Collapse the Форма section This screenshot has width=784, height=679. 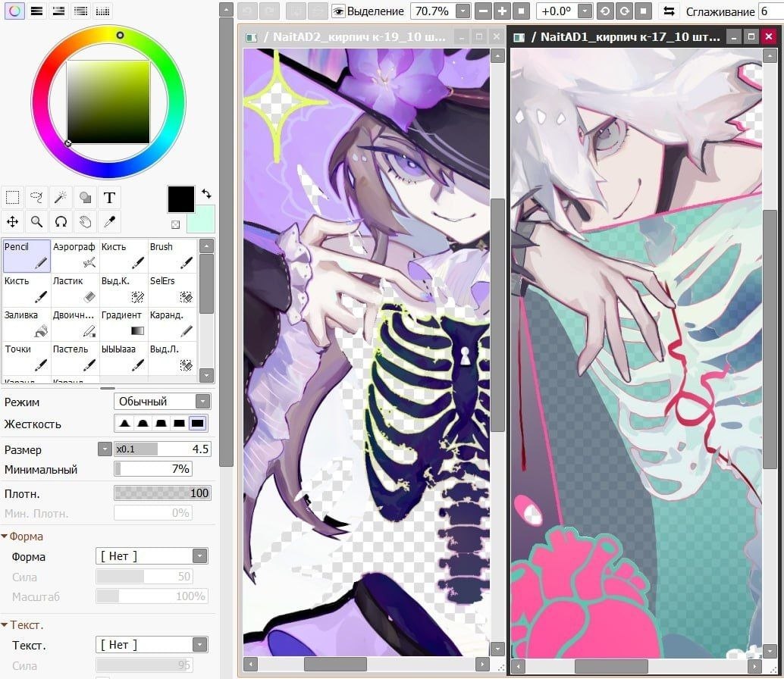click(5, 536)
